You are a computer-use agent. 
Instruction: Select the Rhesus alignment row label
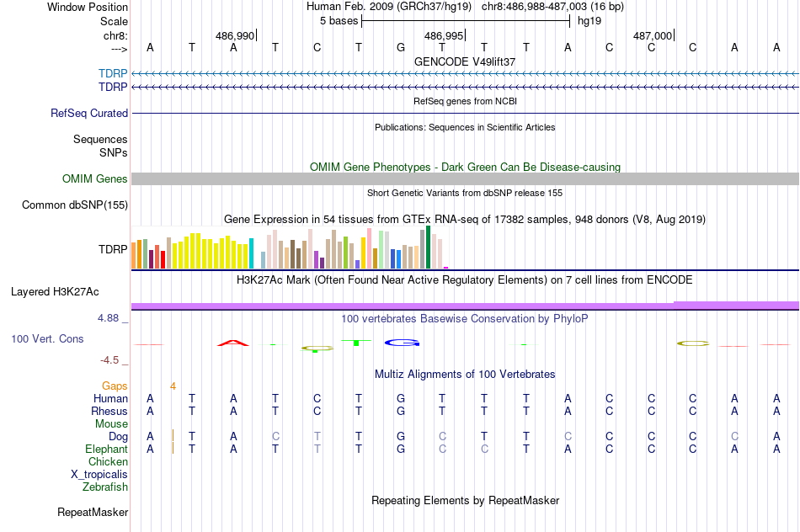point(109,411)
